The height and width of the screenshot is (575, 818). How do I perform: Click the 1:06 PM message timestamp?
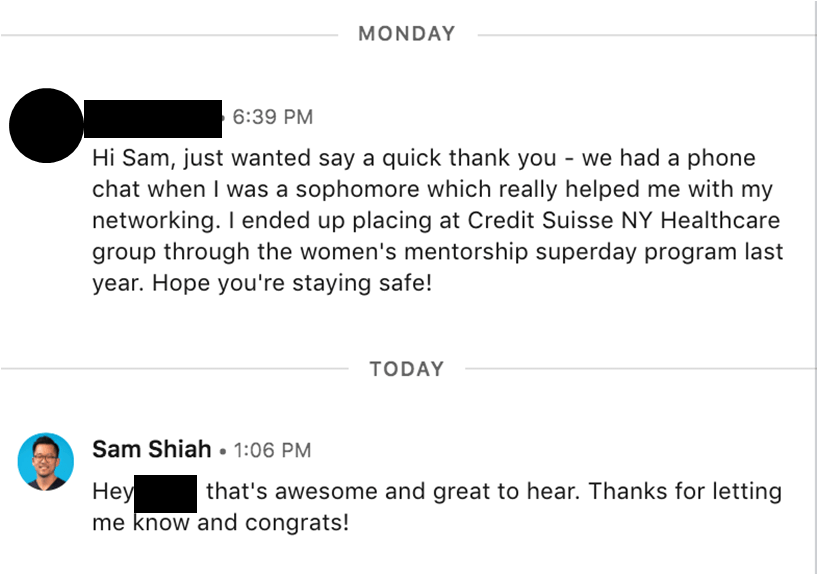coord(272,450)
